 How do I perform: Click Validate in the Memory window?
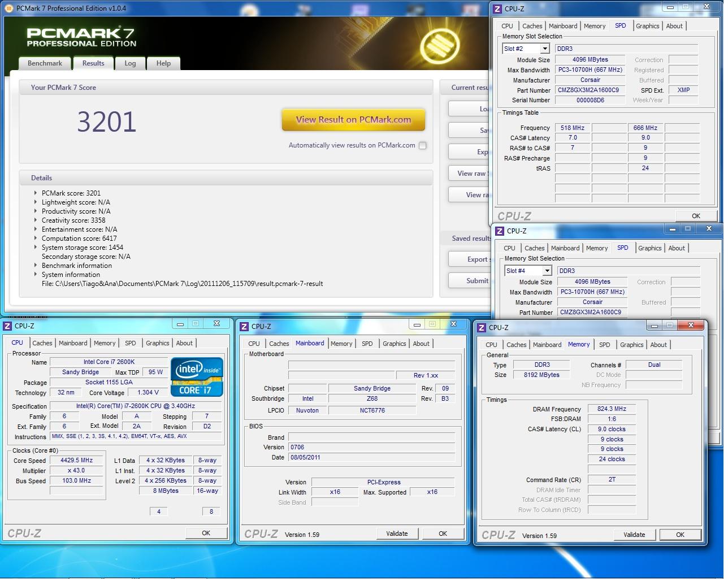(x=634, y=535)
